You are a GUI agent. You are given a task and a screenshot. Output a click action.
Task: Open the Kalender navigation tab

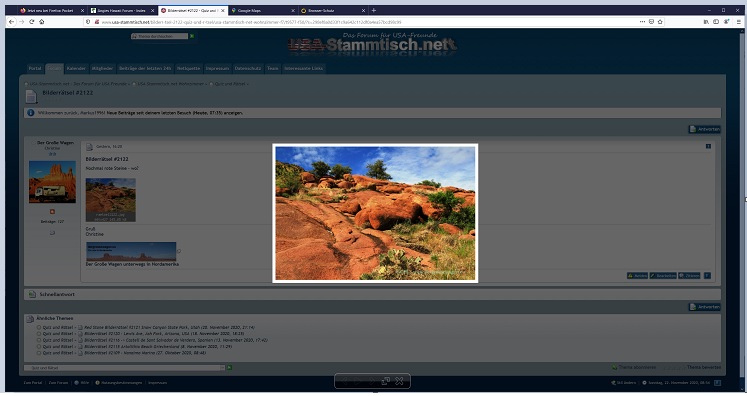pos(76,69)
